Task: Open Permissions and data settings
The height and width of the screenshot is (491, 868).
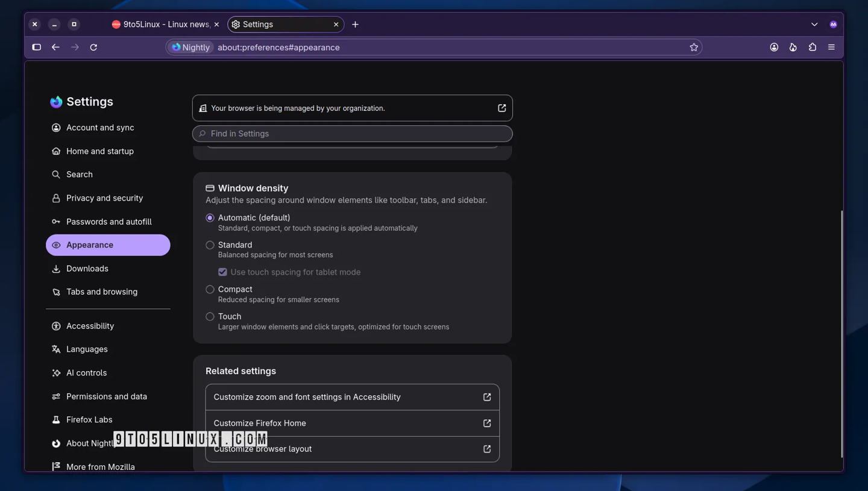Action: (108, 396)
